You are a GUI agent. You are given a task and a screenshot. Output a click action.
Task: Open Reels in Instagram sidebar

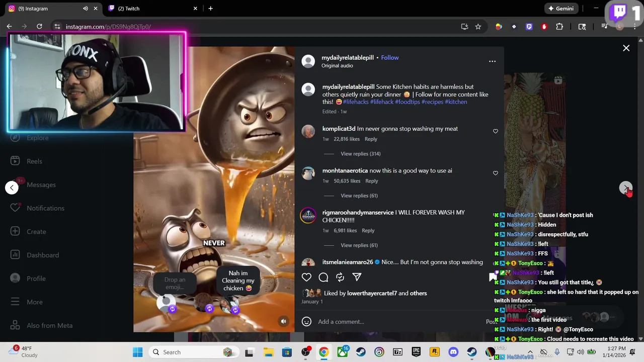34,161
